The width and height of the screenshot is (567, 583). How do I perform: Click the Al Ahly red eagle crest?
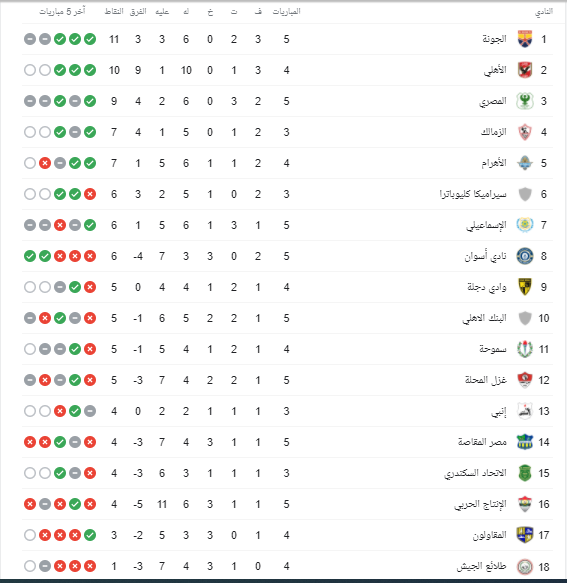click(x=525, y=70)
